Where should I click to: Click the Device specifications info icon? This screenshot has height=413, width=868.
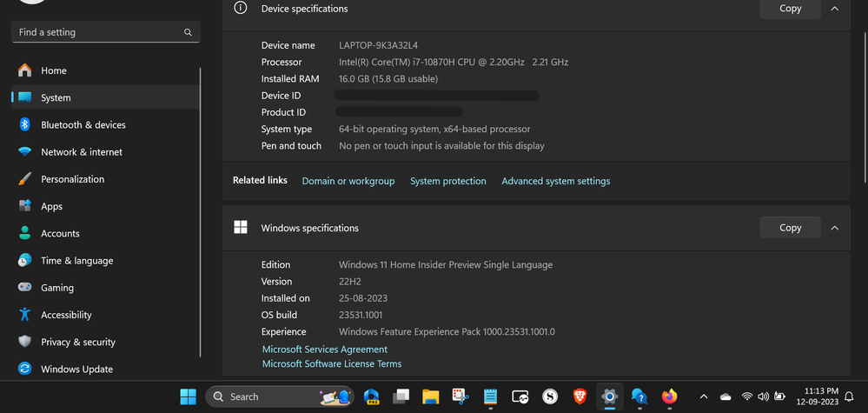[x=241, y=8]
